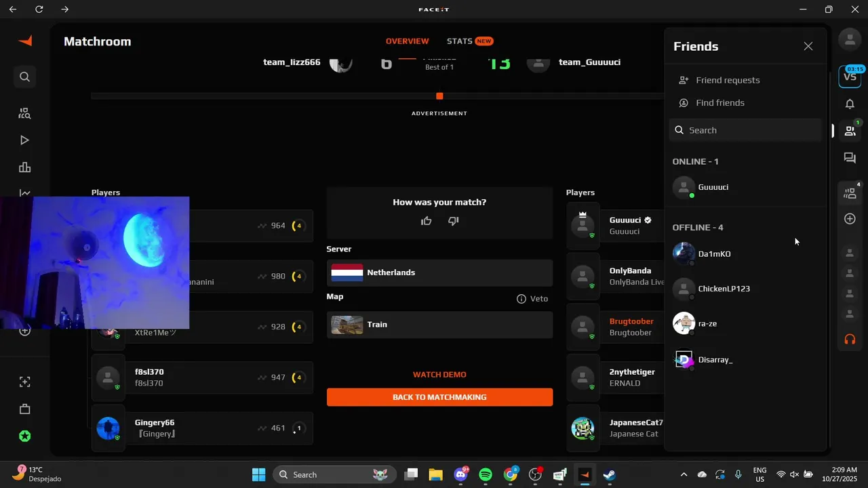Select offline friend Da1mKO
The height and width of the screenshot is (488, 868).
[x=745, y=254]
